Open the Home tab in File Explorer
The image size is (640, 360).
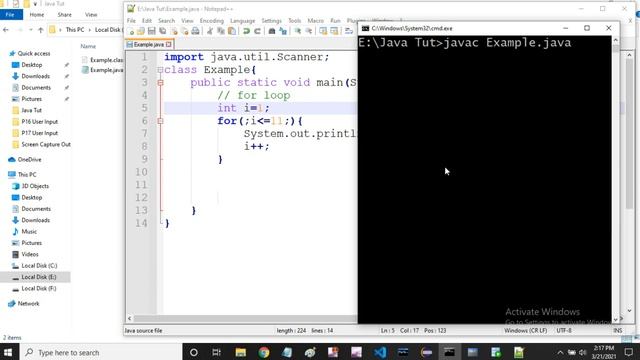[x=37, y=15]
